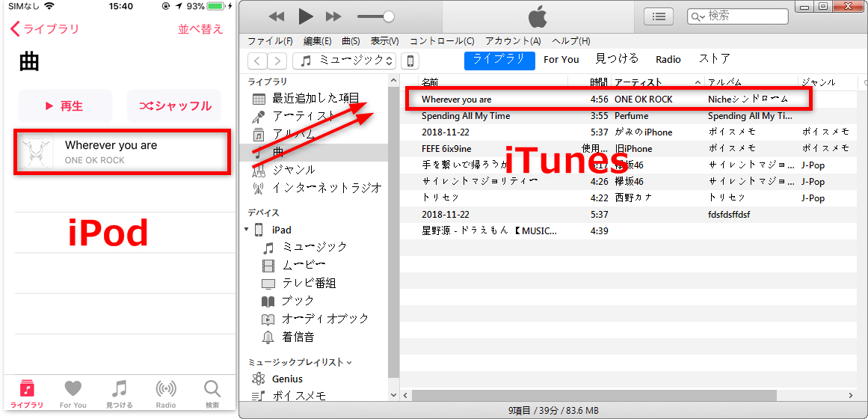Click the device icon button in iTunes
The image size is (868, 419).
(x=410, y=61)
